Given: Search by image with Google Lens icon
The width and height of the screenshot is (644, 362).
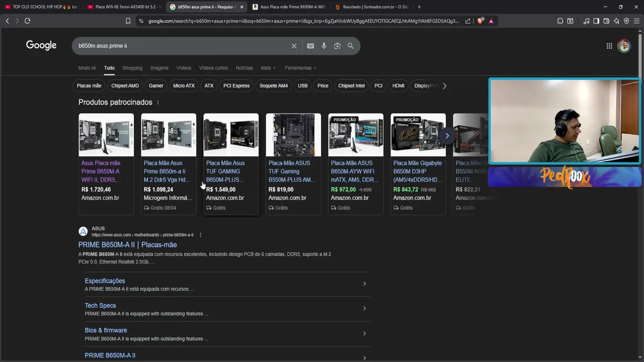Looking at the screenshot, I should [x=337, y=46].
